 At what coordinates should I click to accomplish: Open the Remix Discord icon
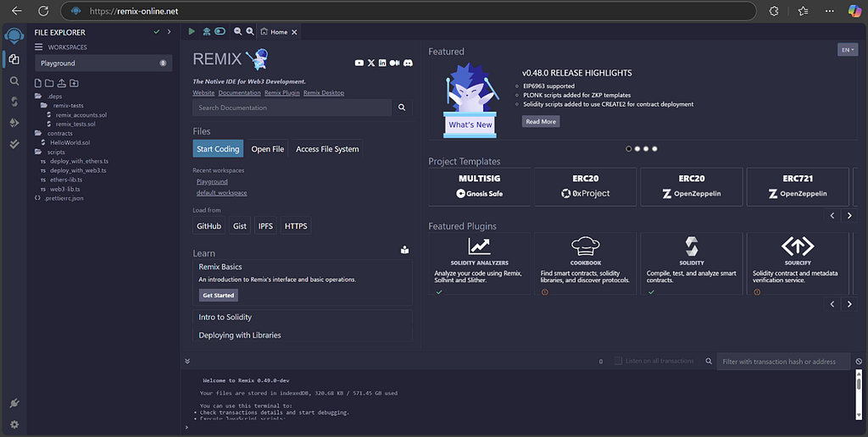(408, 63)
